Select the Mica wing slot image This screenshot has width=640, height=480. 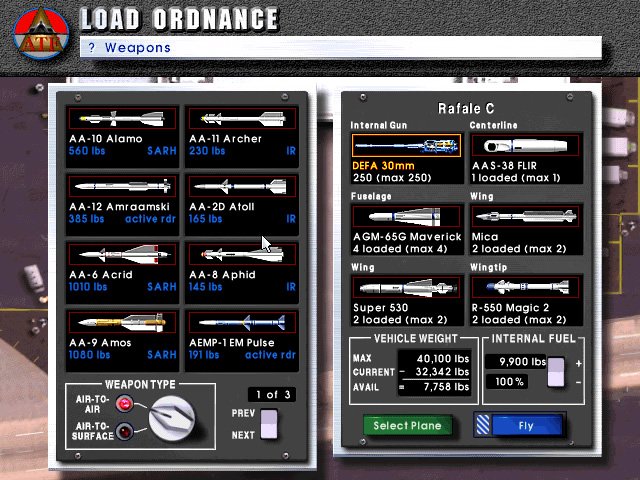[x=526, y=216]
